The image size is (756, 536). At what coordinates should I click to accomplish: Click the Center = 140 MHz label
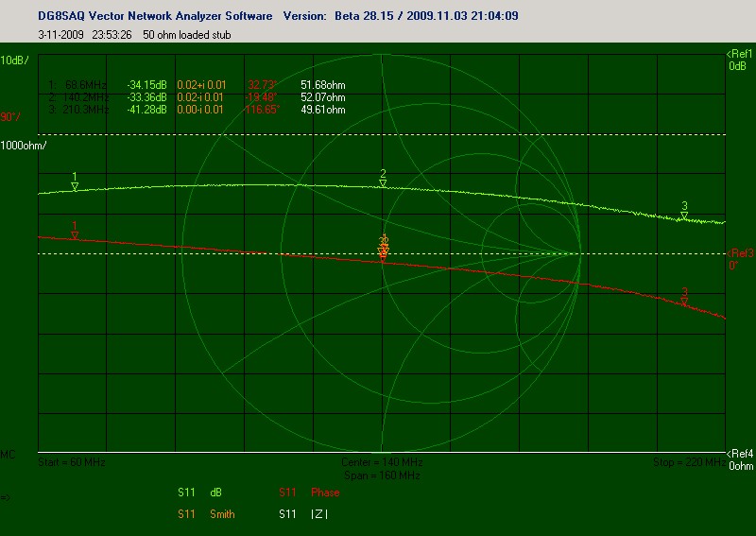382,462
